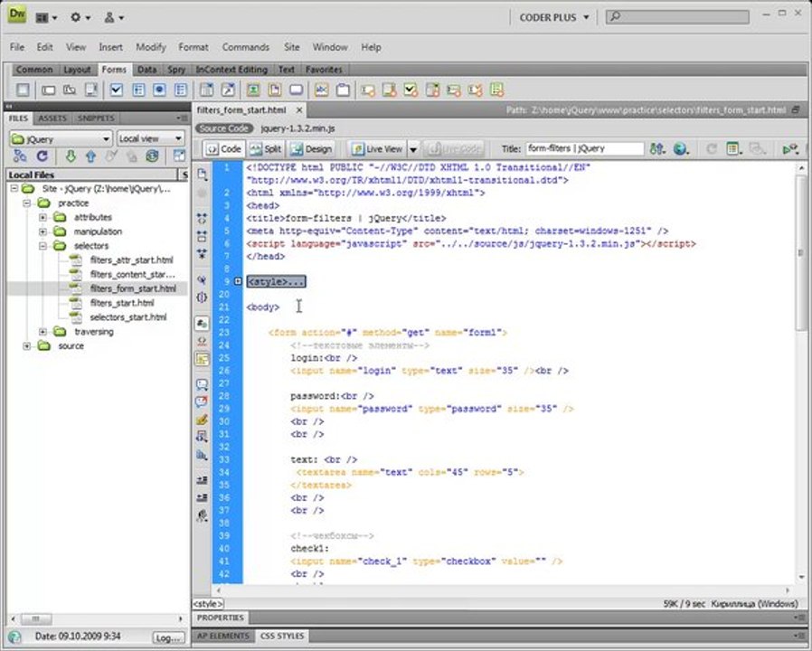Switch to the InContext Editing tab
Screen dimensions: 812x651
[x=231, y=70]
